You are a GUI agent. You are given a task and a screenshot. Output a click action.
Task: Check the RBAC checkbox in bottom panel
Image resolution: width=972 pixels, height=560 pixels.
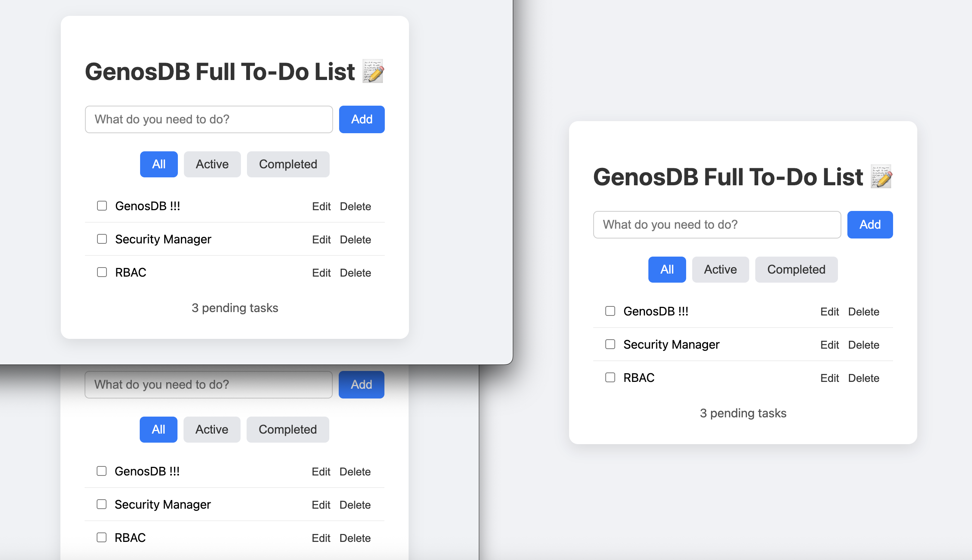[x=101, y=538]
